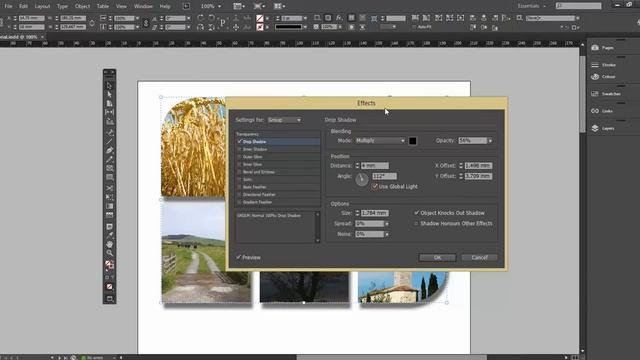Click the fill and stroke indicator in toolbox

pyautogui.click(x=109, y=265)
